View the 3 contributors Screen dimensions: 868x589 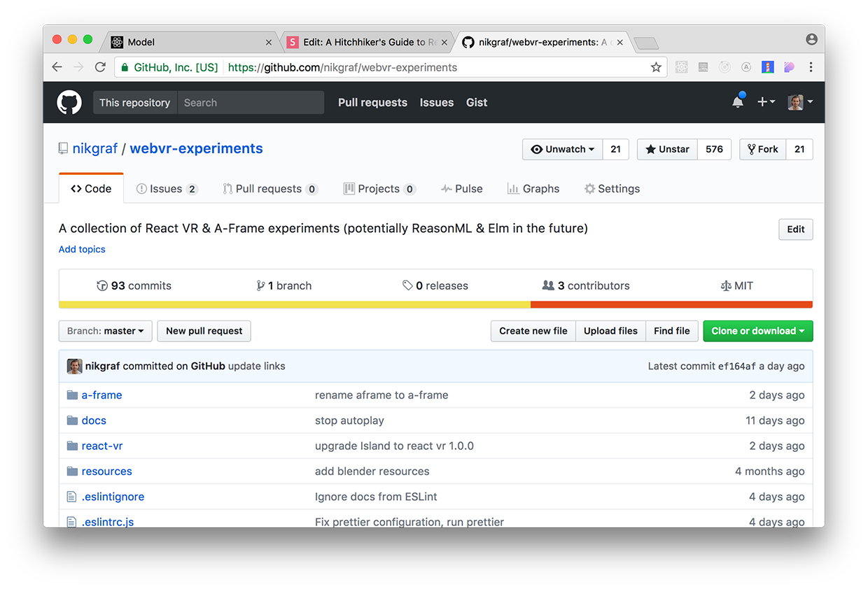(x=586, y=285)
